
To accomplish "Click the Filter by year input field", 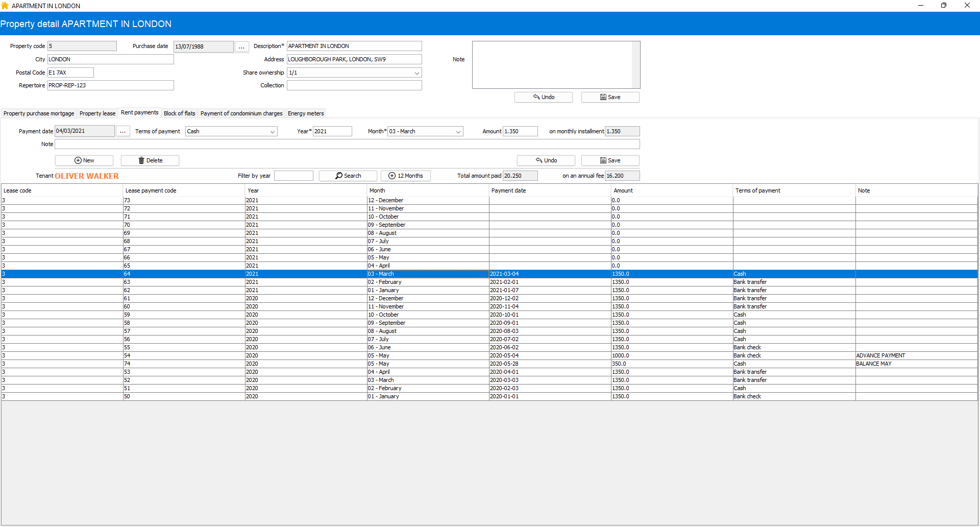I will pos(293,176).
